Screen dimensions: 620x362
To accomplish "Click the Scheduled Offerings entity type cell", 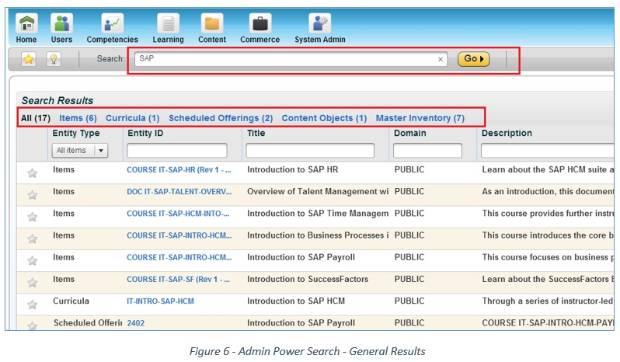I will 87,323.
